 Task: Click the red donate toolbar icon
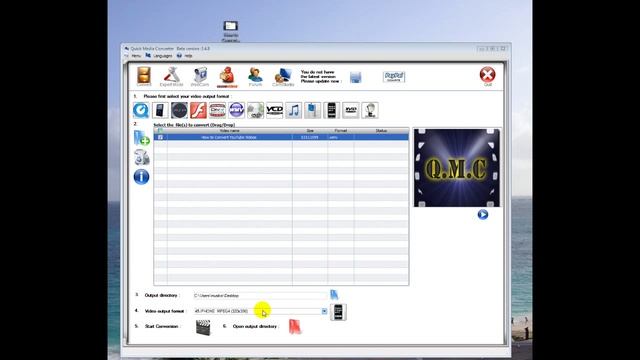(227, 77)
